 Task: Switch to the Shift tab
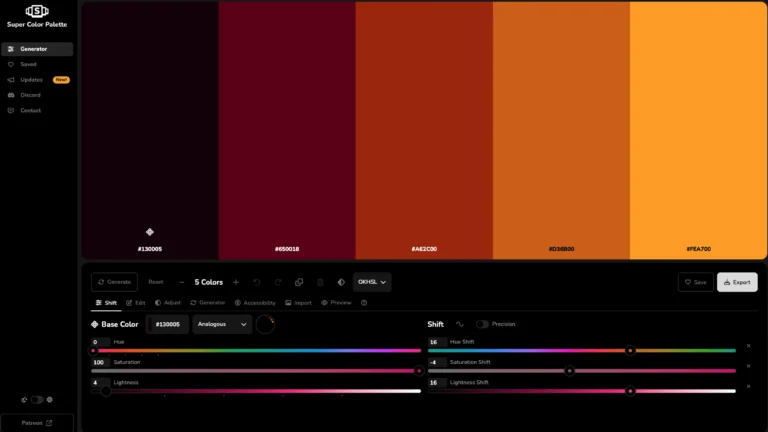[x=106, y=303]
